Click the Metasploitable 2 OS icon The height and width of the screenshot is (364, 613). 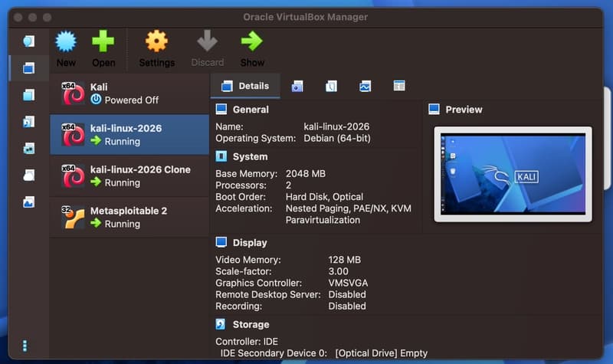[73, 218]
